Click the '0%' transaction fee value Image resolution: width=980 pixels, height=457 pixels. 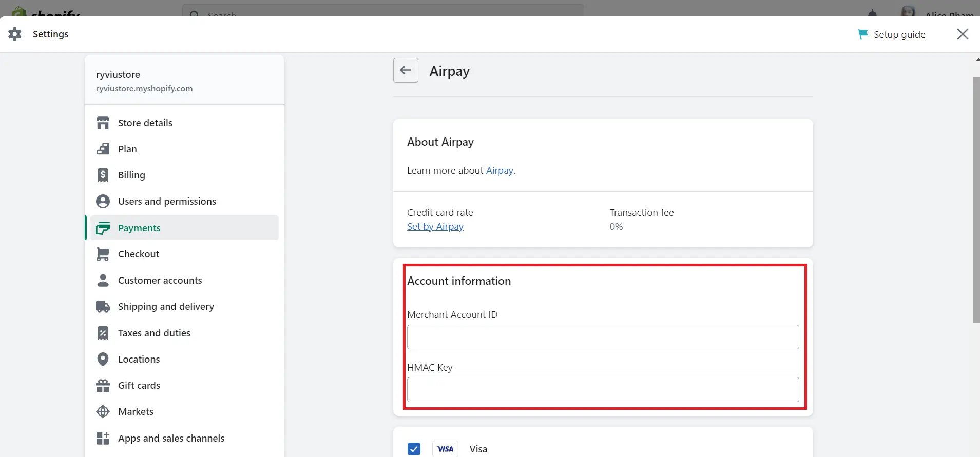pyautogui.click(x=616, y=227)
